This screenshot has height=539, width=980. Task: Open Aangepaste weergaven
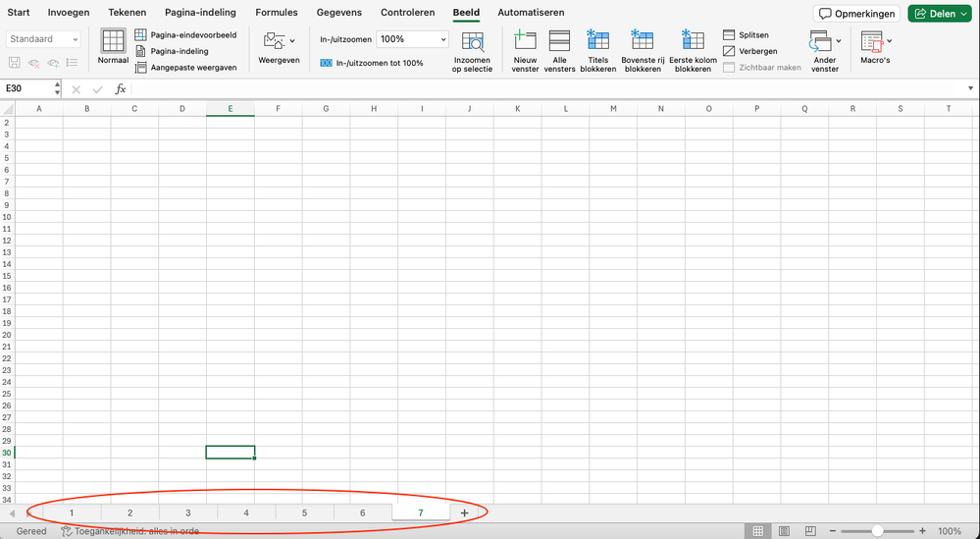pos(185,68)
